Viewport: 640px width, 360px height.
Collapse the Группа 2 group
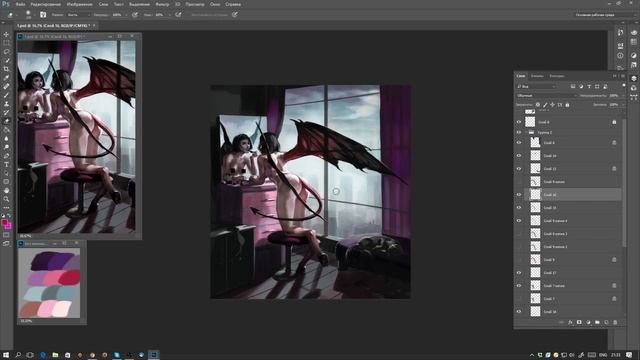(526, 133)
